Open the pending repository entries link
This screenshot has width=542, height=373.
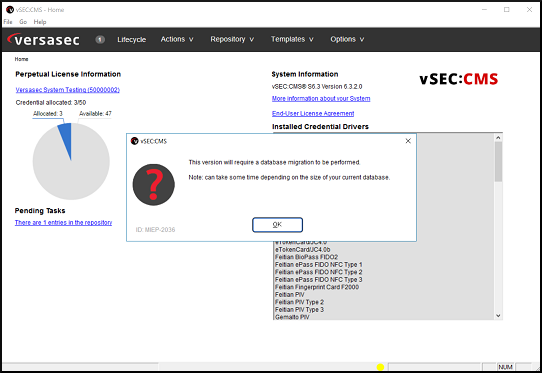(x=63, y=222)
